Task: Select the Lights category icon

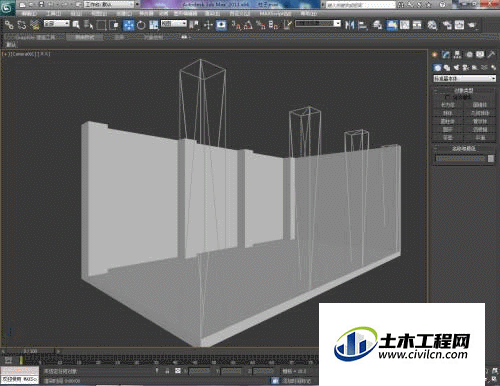Action: click(x=456, y=68)
